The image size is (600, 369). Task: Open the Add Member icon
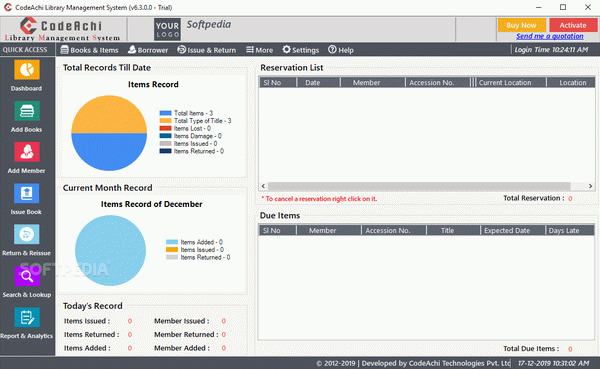(x=27, y=152)
